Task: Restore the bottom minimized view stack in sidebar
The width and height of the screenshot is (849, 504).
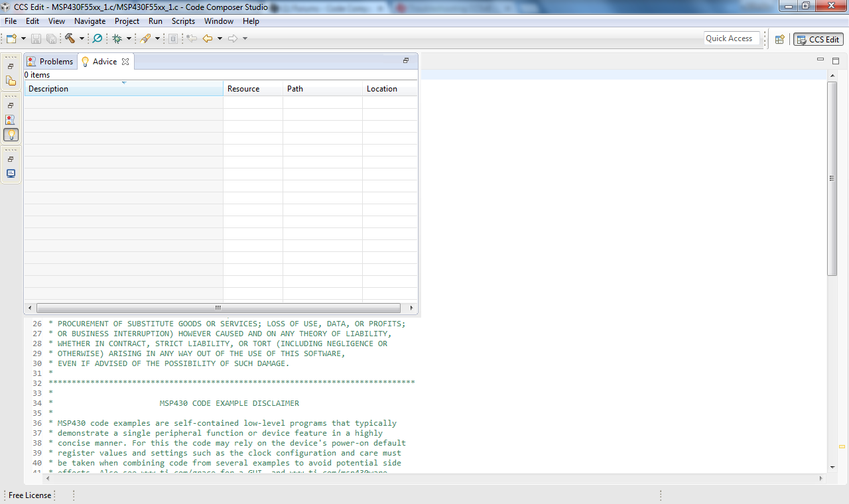Action: 11,159
